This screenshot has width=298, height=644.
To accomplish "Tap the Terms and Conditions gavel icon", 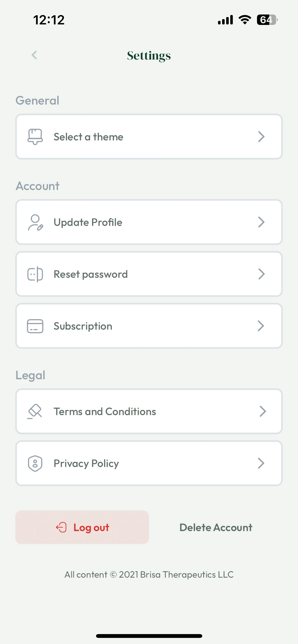I will click(35, 411).
